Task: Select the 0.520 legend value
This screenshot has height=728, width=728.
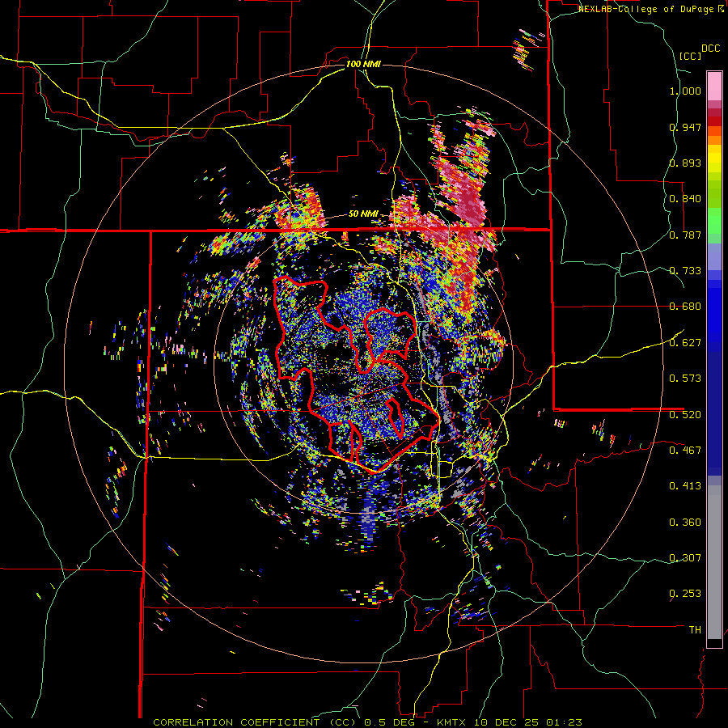Action: [x=685, y=414]
